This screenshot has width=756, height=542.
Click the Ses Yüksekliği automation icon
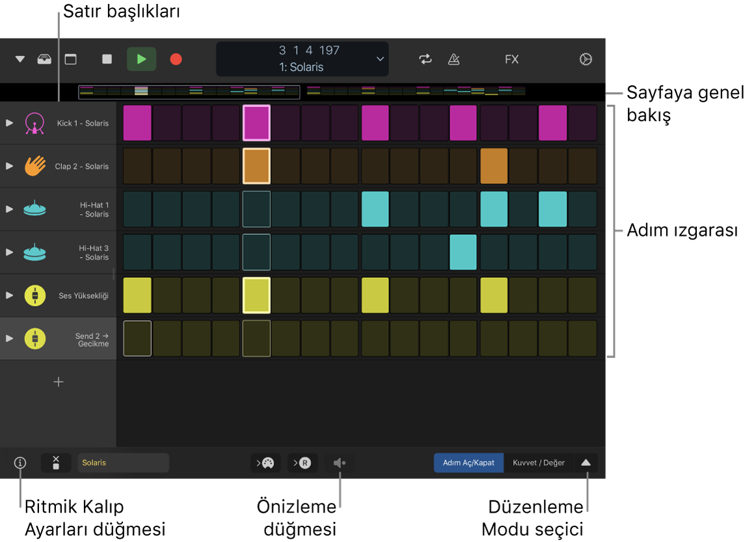(x=34, y=295)
